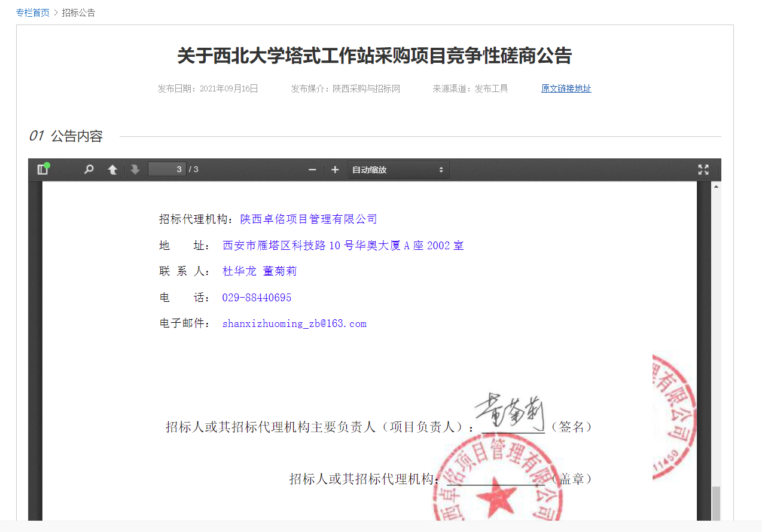Image resolution: width=762 pixels, height=532 pixels.
Task: Zoom out with the minus button
Action: coord(312,170)
